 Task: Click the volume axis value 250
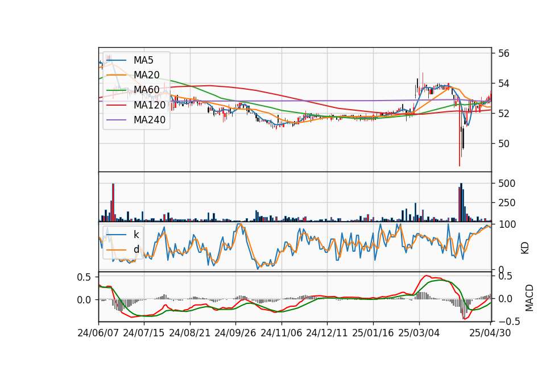pos(507,203)
